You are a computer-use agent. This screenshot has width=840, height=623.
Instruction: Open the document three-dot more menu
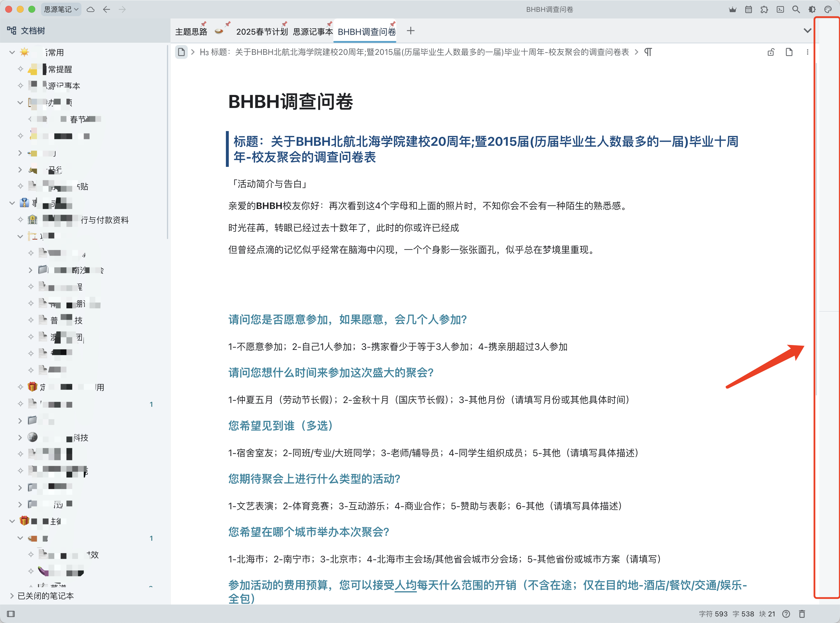[807, 52]
